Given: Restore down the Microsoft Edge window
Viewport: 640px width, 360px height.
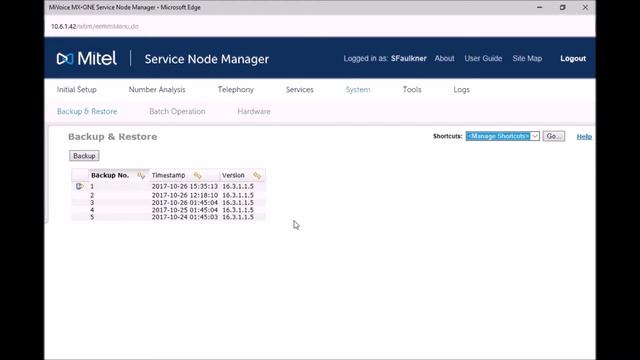Looking at the screenshot, I should click(562, 7).
